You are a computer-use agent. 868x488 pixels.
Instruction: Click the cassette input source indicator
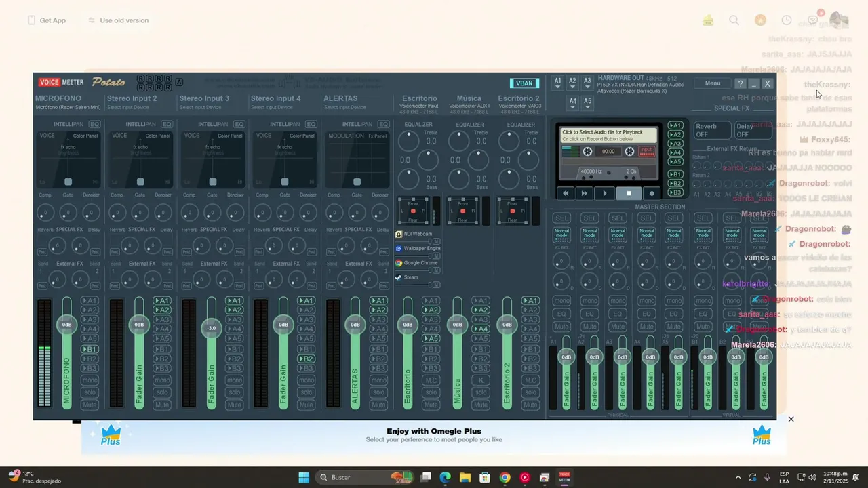click(x=647, y=151)
